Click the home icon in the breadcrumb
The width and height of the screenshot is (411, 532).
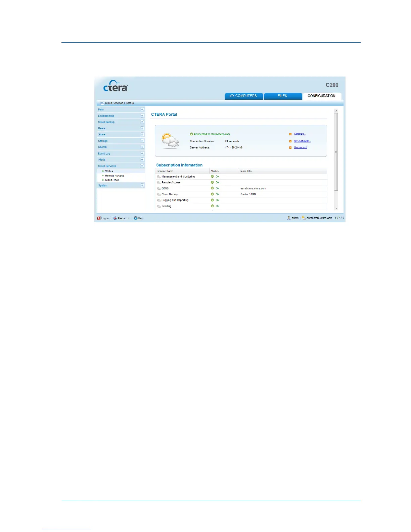pos(102,103)
